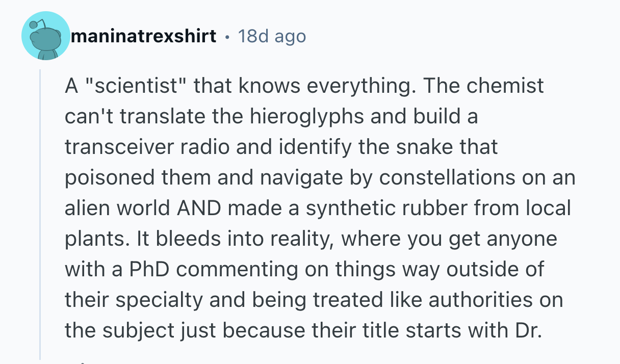The height and width of the screenshot is (364, 620).
Task: Collapse the comment using the vertical thread line
Action: (40, 214)
